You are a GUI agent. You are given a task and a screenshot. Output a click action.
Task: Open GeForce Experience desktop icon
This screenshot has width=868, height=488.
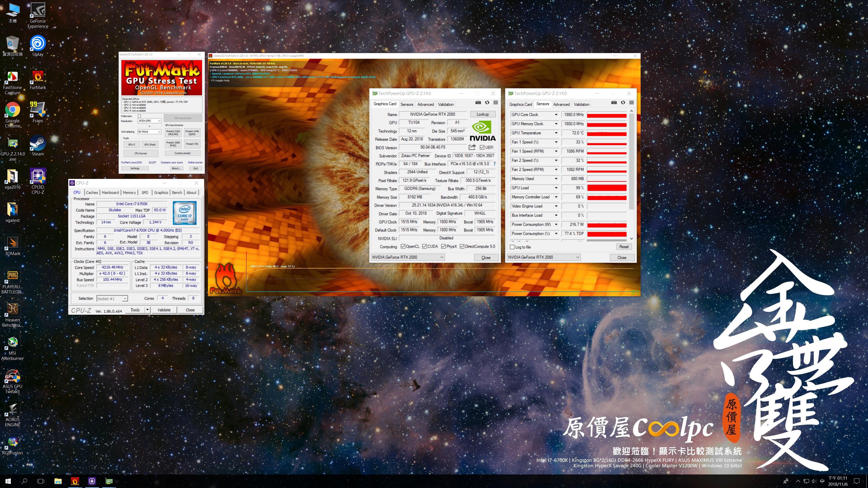(38, 16)
